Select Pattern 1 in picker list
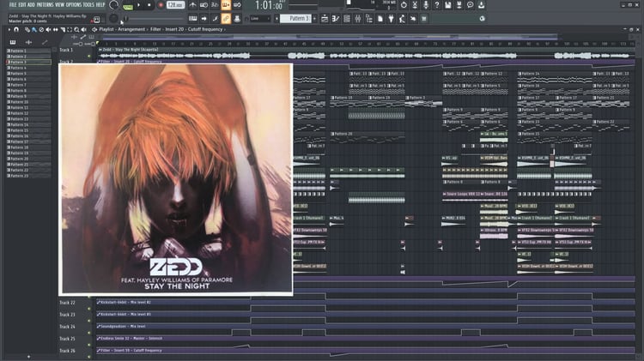This screenshot has width=644, height=361. click(x=28, y=51)
